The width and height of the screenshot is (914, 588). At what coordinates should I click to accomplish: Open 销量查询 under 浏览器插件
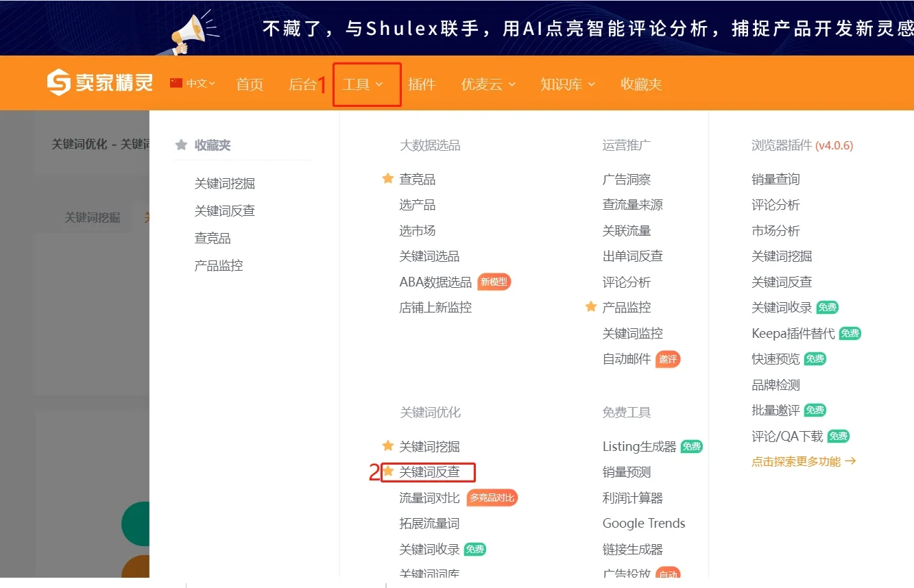pos(775,180)
